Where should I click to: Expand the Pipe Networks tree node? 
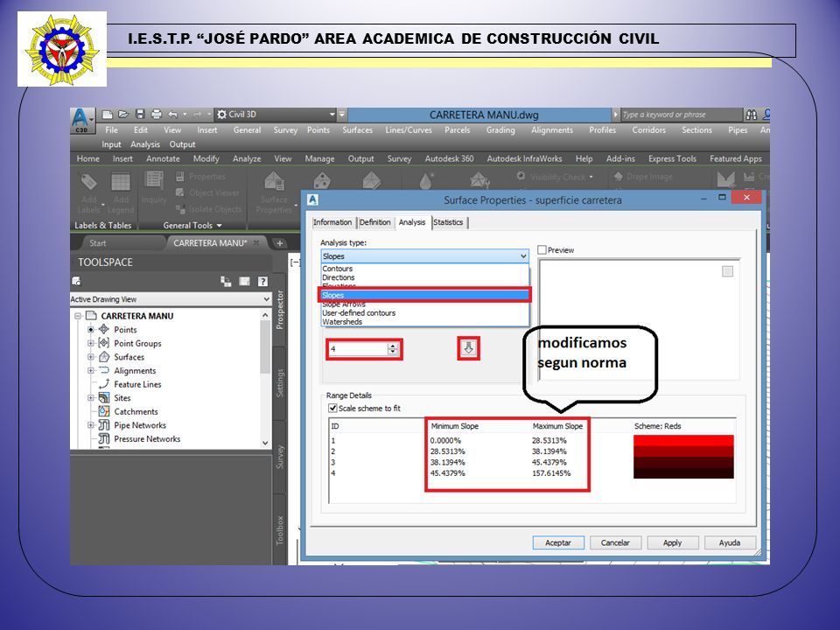point(90,425)
